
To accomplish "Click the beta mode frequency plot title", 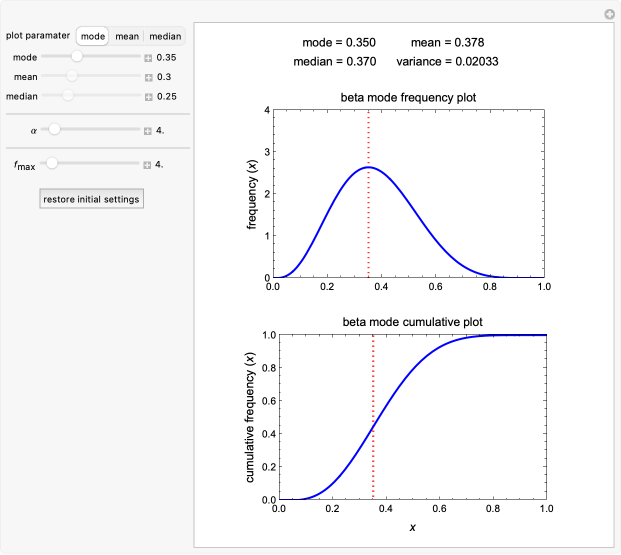I will click(410, 97).
